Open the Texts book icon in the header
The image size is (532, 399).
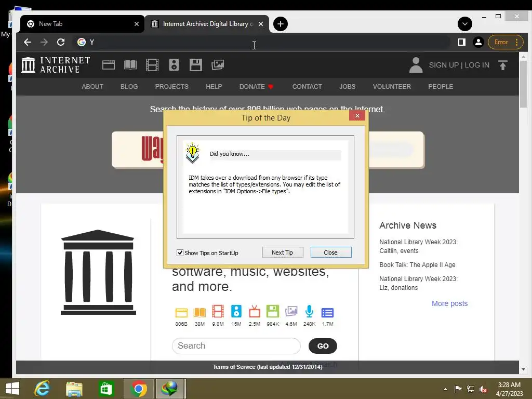pyautogui.click(x=130, y=65)
